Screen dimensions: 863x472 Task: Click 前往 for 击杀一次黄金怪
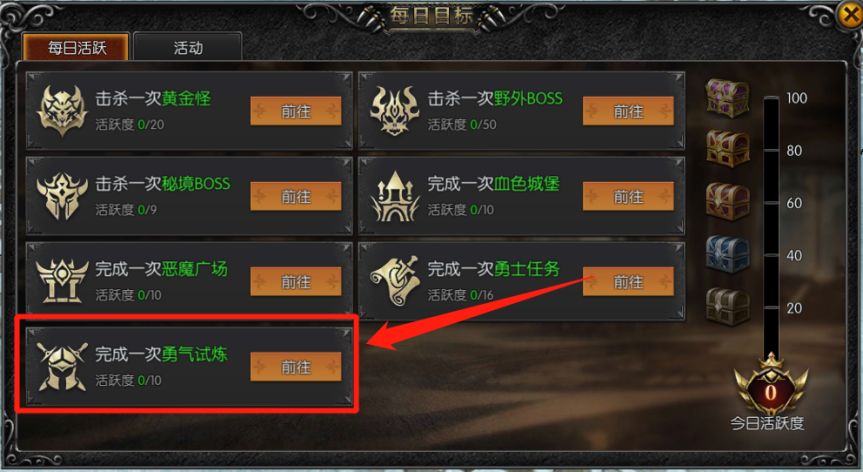point(296,111)
